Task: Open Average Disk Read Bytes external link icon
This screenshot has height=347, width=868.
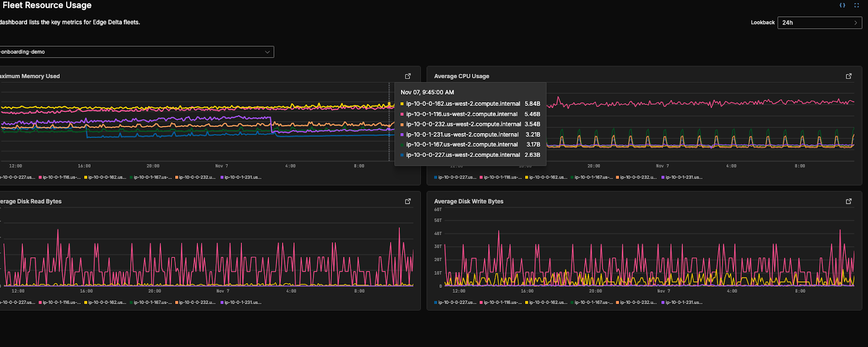Action: (408, 201)
